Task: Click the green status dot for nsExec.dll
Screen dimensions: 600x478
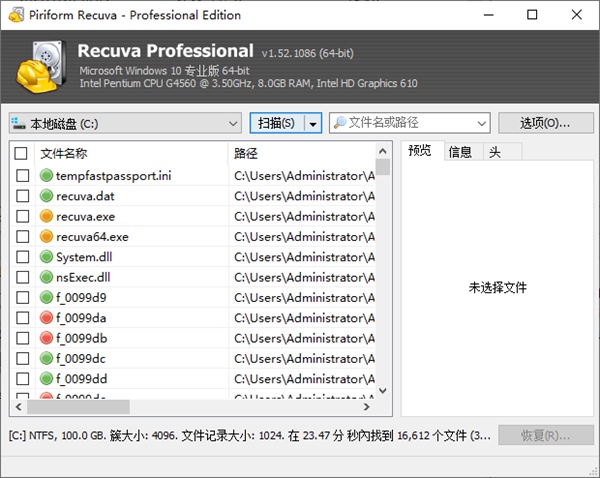Action: pyautogui.click(x=46, y=277)
